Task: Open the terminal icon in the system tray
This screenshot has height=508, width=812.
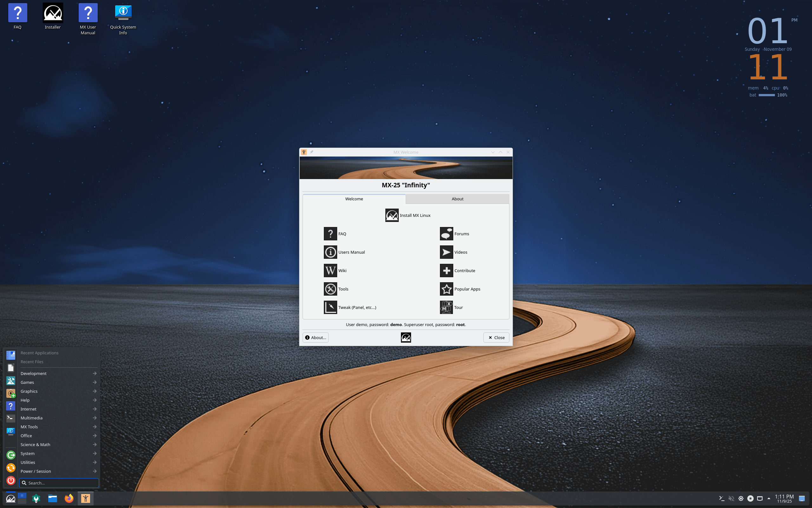Action: tap(721, 498)
